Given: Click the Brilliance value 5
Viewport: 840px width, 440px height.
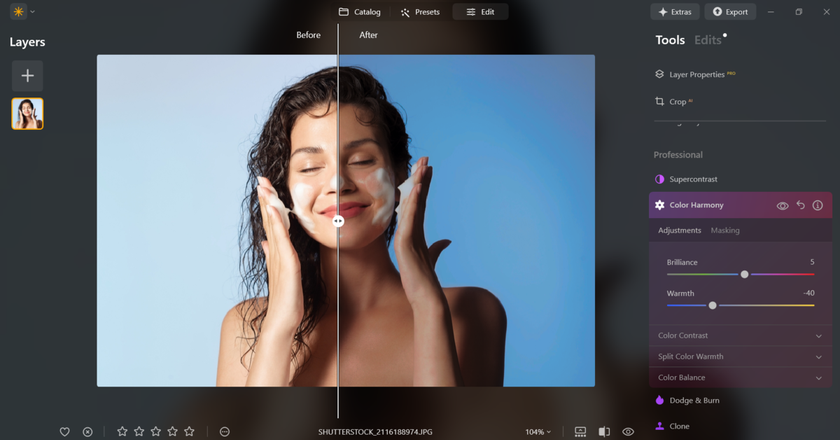Looking at the screenshot, I should [x=812, y=262].
